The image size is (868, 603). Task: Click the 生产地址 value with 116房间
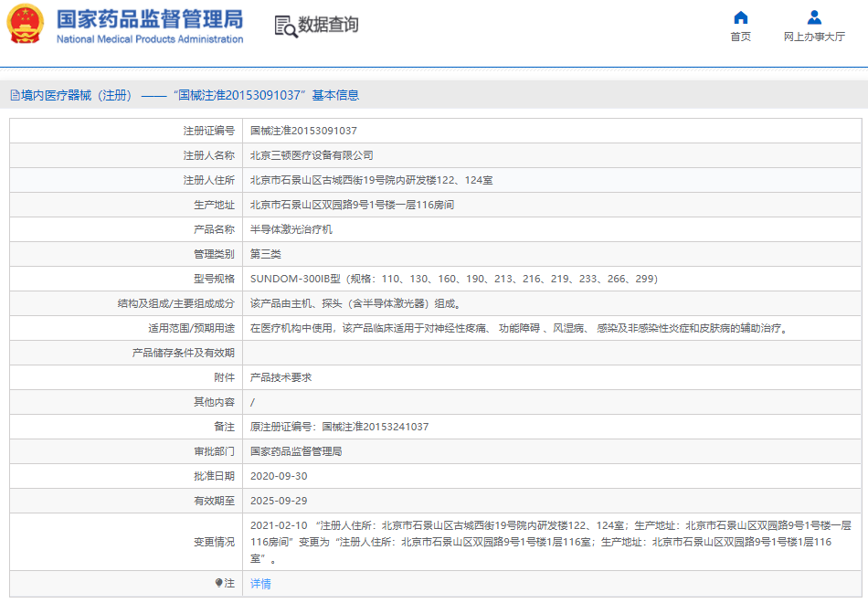[352, 205]
